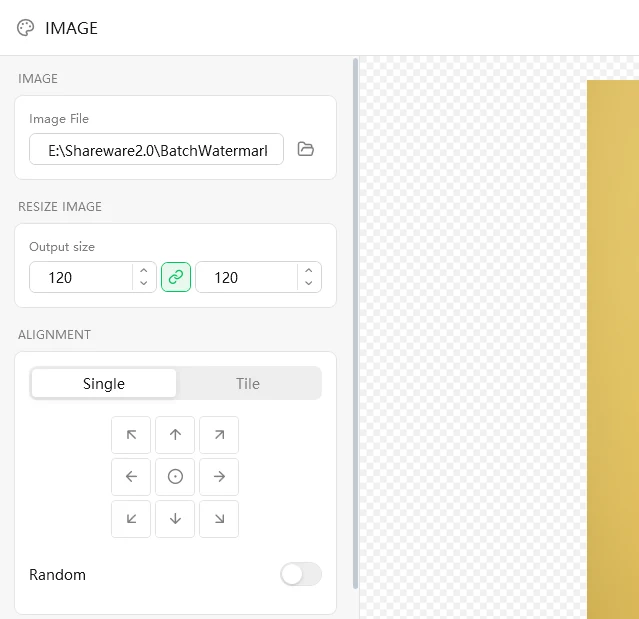Align watermark to middle left
The image size is (639, 619).
click(x=131, y=476)
